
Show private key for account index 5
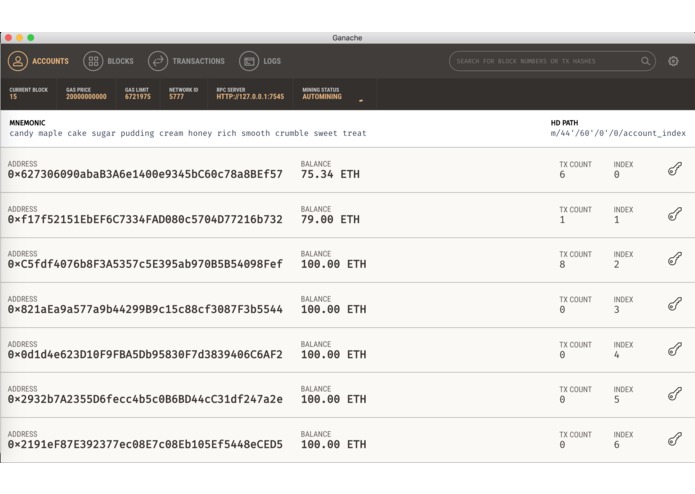tap(675, 394)
